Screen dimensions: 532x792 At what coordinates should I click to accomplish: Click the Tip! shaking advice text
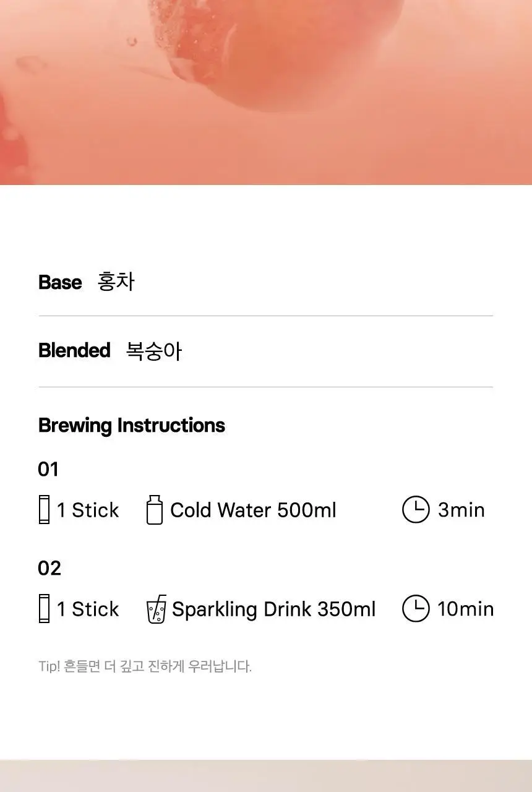tap(145, 666)
